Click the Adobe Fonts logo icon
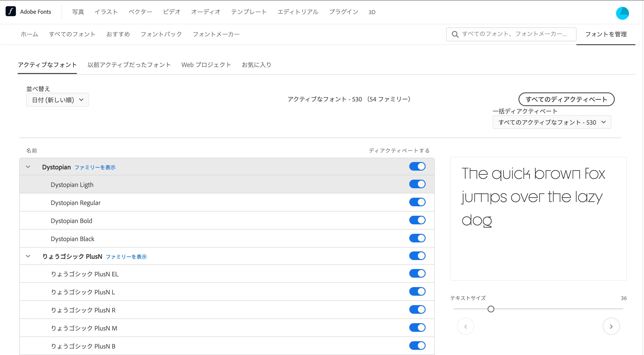644x355 pixels. coord(11,12)
